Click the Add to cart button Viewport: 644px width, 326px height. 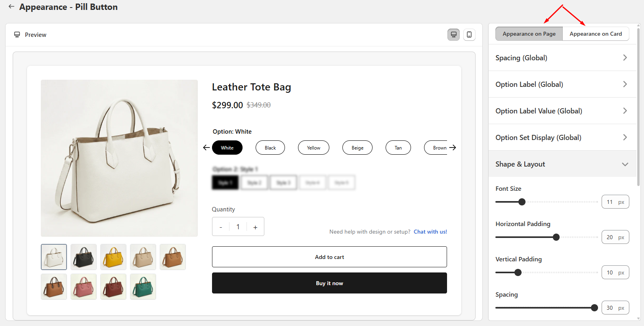(x=329, y=257)
